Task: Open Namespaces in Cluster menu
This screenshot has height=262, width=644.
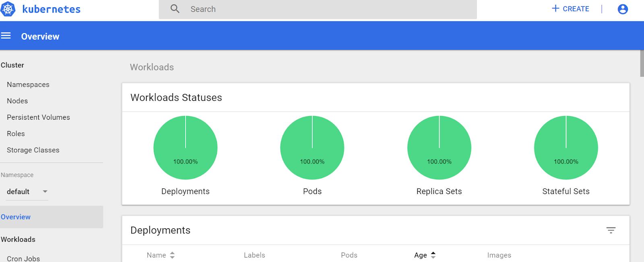Action: click(x=28, y=84)
